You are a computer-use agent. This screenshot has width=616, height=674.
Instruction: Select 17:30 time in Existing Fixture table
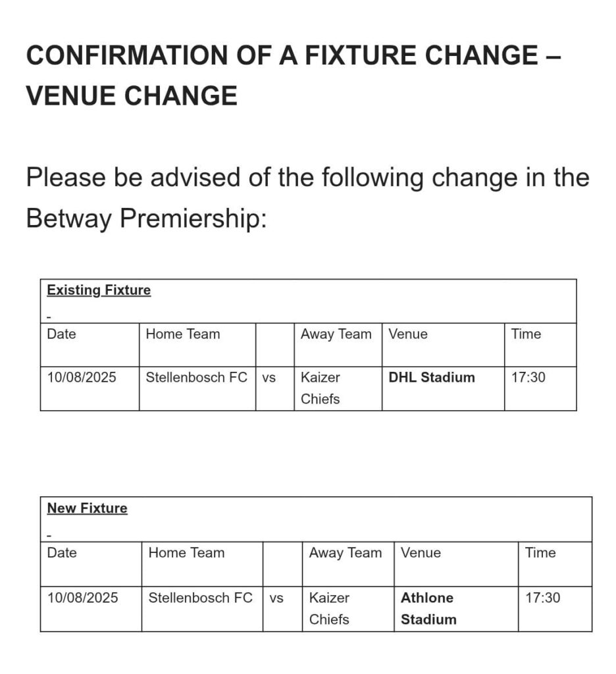pos(528,377)
